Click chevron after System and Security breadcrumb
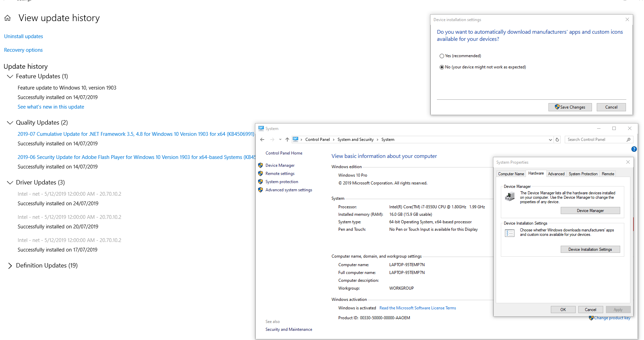 [377, 140]
